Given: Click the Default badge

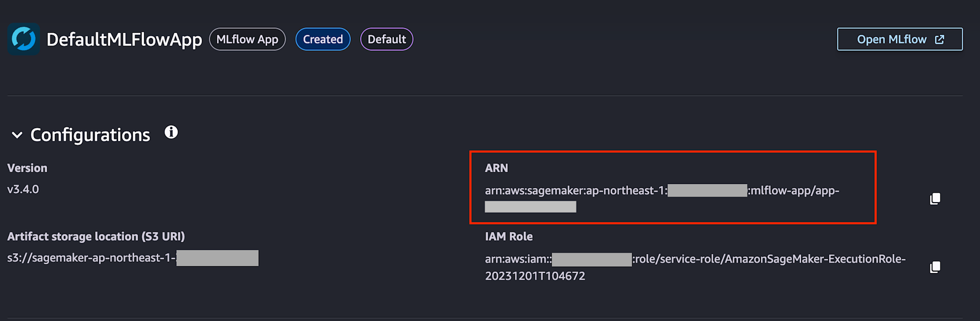Looking at the screenshot, I should [x=387, y=39].
